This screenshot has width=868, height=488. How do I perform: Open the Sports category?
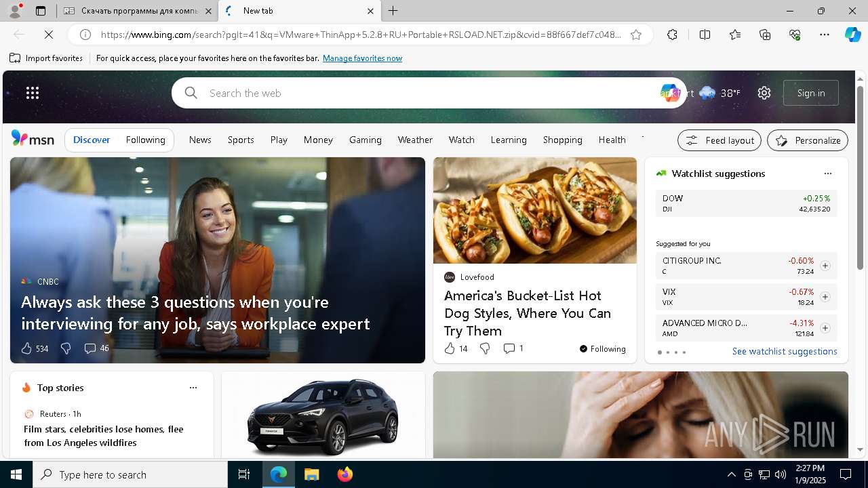(x=241, y=140)
